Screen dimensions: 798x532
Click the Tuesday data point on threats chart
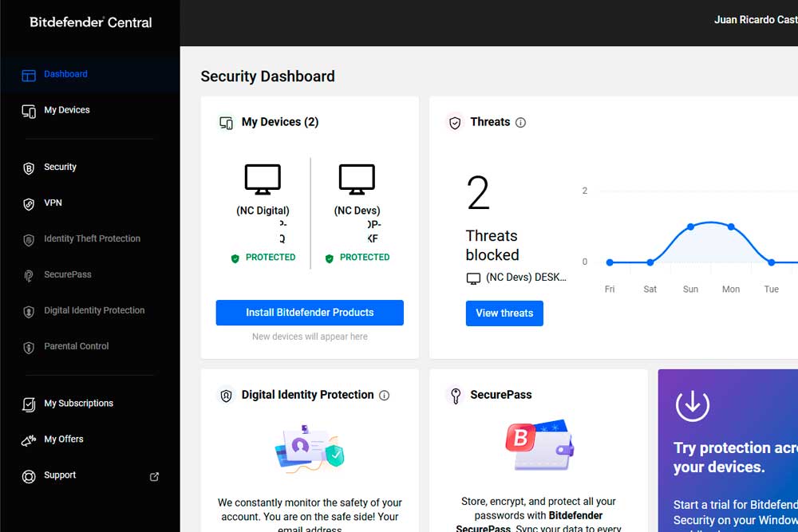coord(771,262)
